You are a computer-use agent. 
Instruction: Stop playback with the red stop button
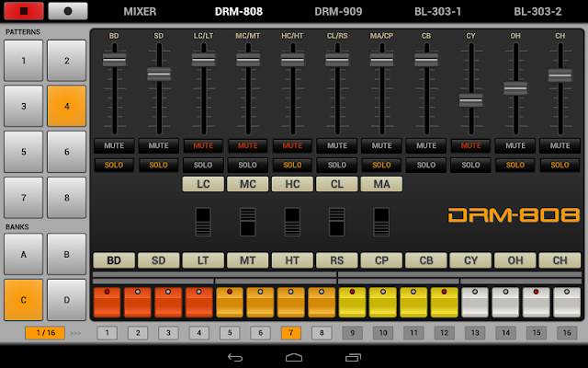(24, 11)
